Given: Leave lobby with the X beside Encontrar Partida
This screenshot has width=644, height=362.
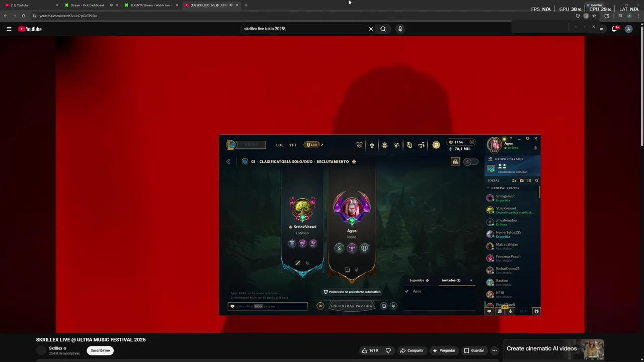Looking at the screenshot, I should [x=320, y=306].
